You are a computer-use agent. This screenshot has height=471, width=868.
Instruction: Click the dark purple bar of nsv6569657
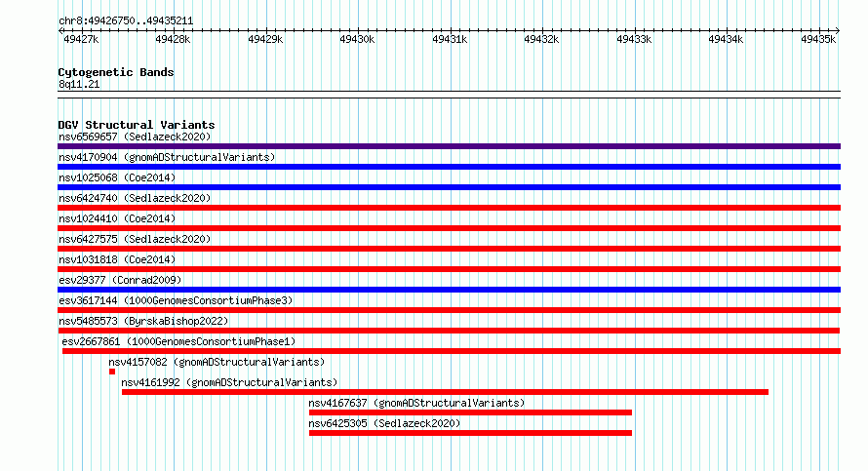pos(449,146)
